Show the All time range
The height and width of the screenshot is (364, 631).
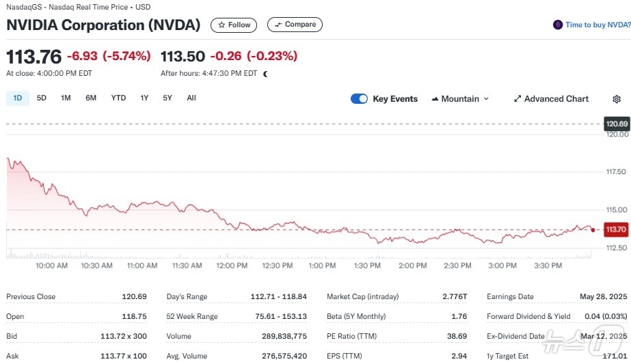191,98
